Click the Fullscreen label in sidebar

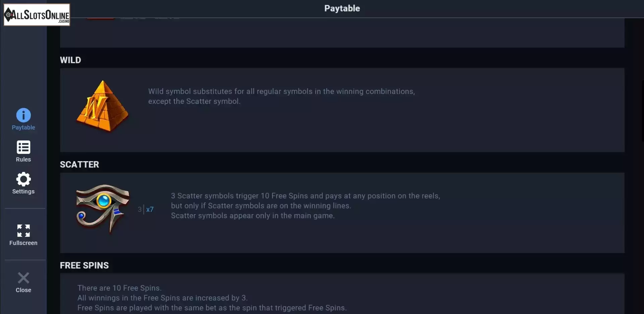[x=23, y=243]
